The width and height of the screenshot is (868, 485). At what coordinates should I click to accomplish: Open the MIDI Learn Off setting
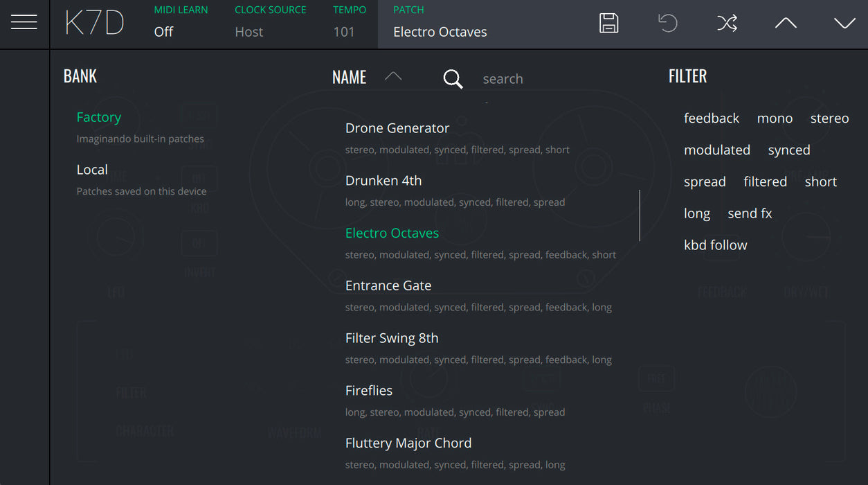pyautogui.click(x=163, y=32)
